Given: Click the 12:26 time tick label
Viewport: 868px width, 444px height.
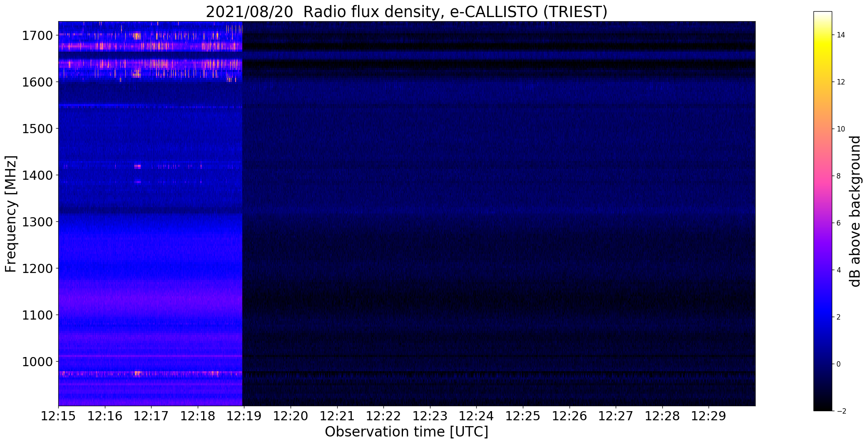Looking at the screenshot, I should pos(570,416).
